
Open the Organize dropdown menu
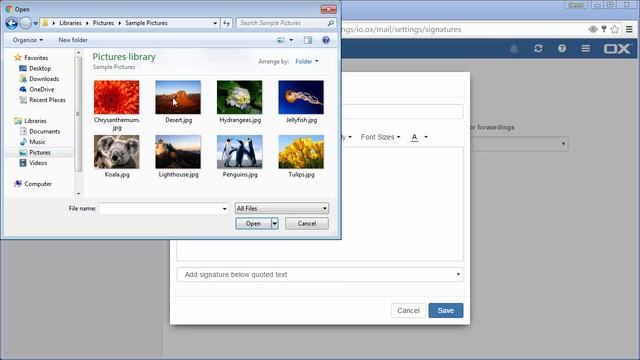tap(28, 40)
